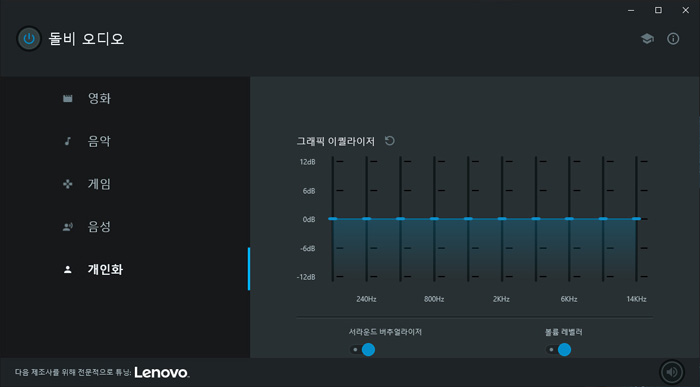
Task: Select the movie clapperboard icon
Action: (x=67, y=98)
